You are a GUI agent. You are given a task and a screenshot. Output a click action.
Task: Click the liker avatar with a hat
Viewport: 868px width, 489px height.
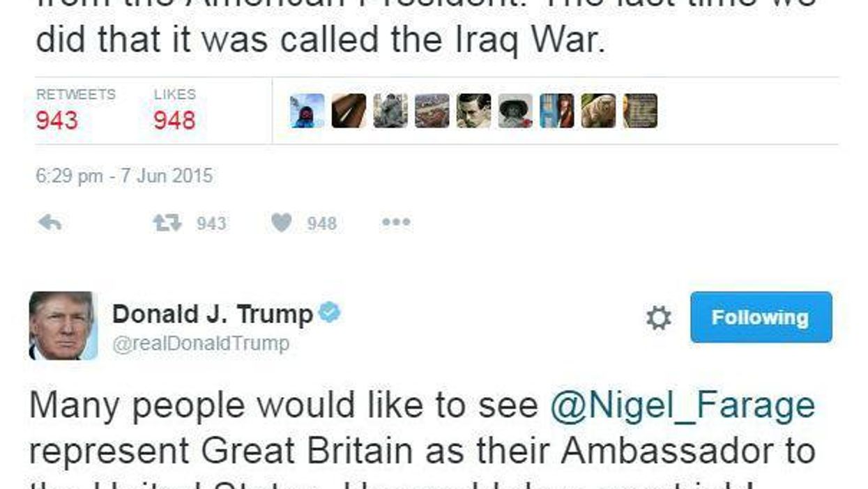(x=515, y=111)
